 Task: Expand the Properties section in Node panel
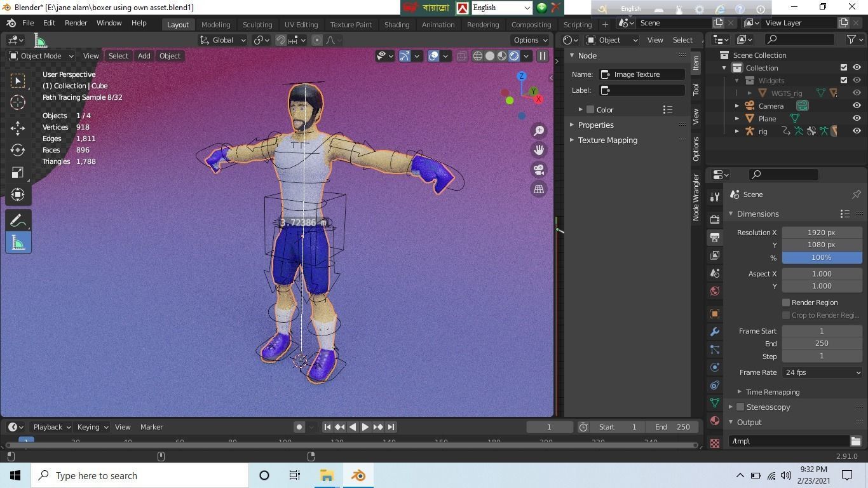point(596,125)
